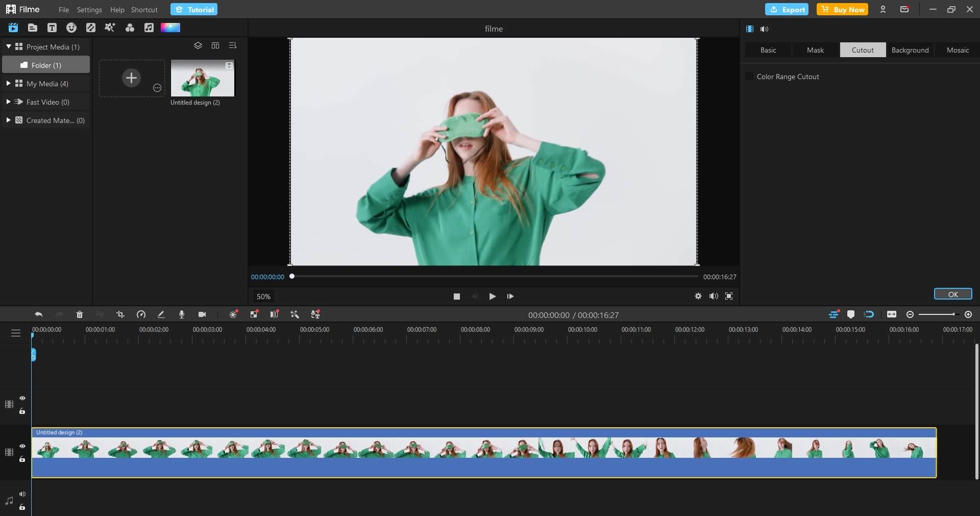Viewport: 980px width, 516px height.
Task: Lock the upper empty video track
Action: [22, 411]
